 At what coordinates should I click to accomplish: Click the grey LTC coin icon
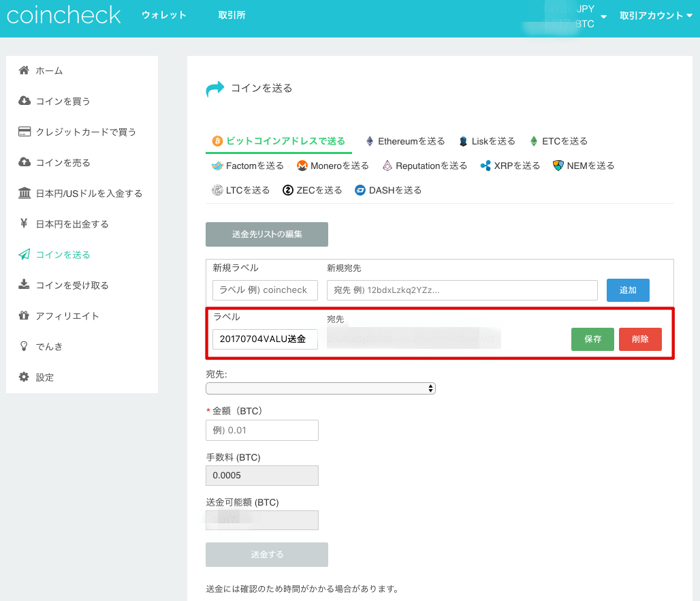(217, 190)
